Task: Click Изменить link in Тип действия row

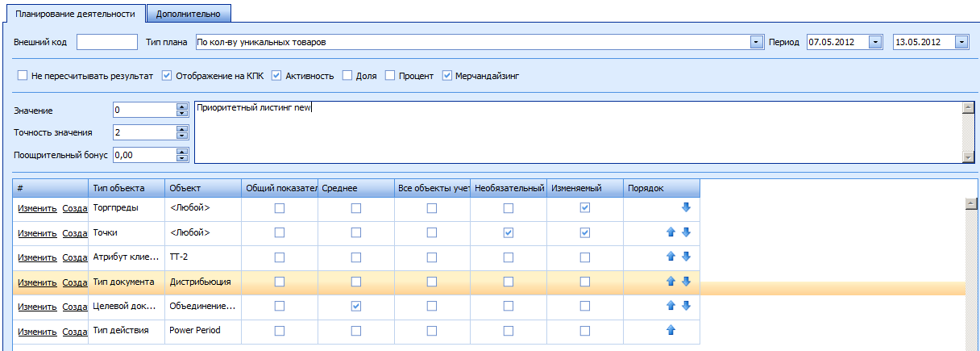Action: [x=37, y=331]
